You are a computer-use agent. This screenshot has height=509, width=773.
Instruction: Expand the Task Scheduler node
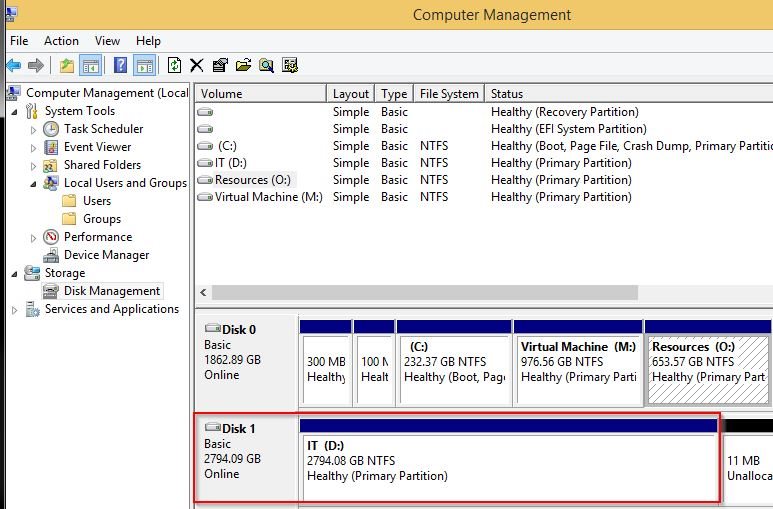(33, 130)
